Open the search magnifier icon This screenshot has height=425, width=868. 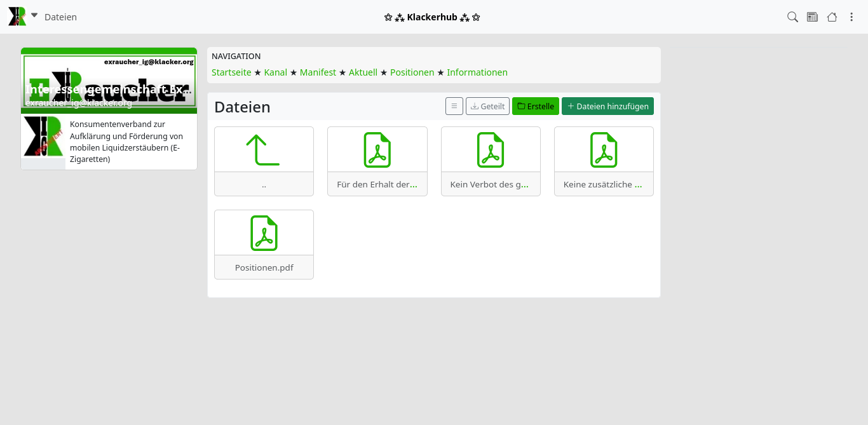tap(792, 17)
